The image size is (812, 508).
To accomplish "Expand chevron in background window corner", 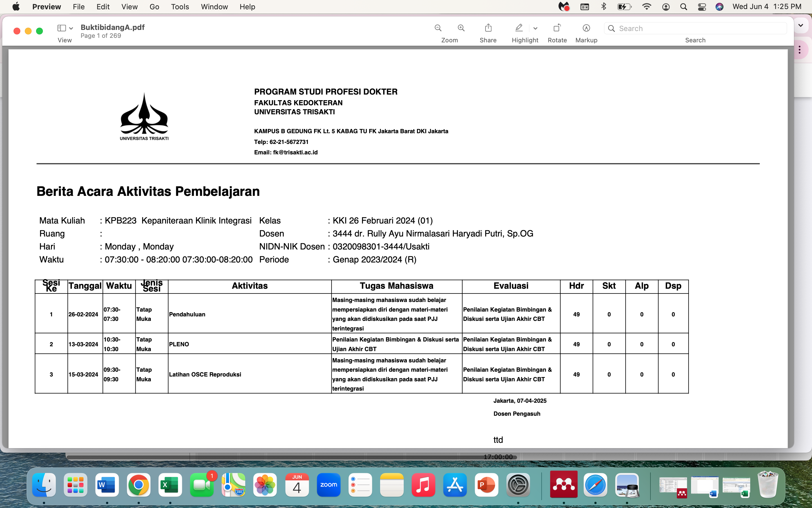I will pyautogui.click(x=801, y=25).
